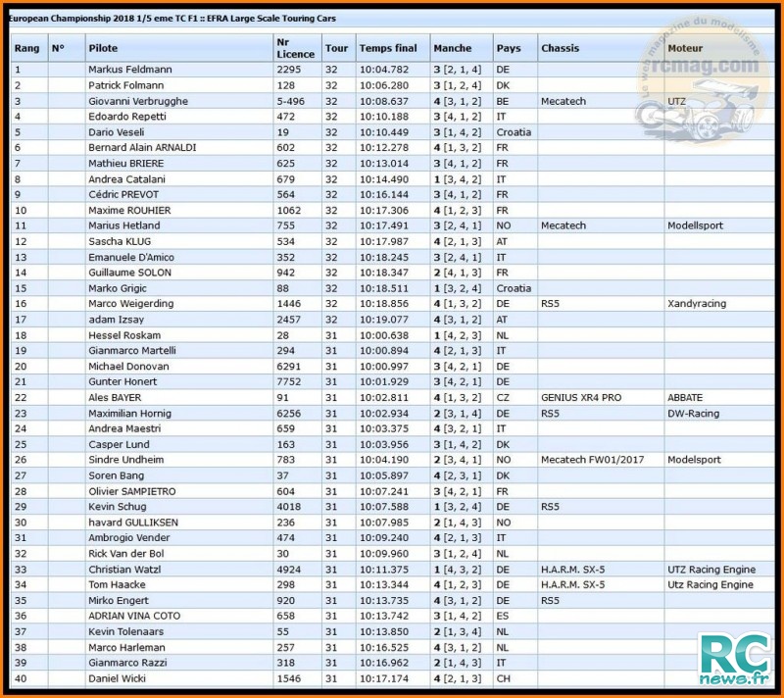784x698 pixels.
Task: Select pilot name Daniel Wicki
Action: tap(117, 678)
